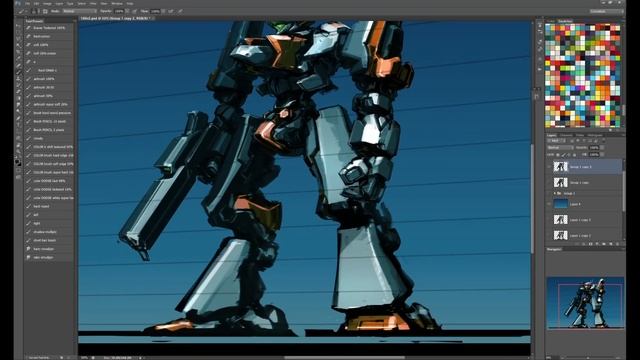Open brush Mode dropdown in options bar

80,11
